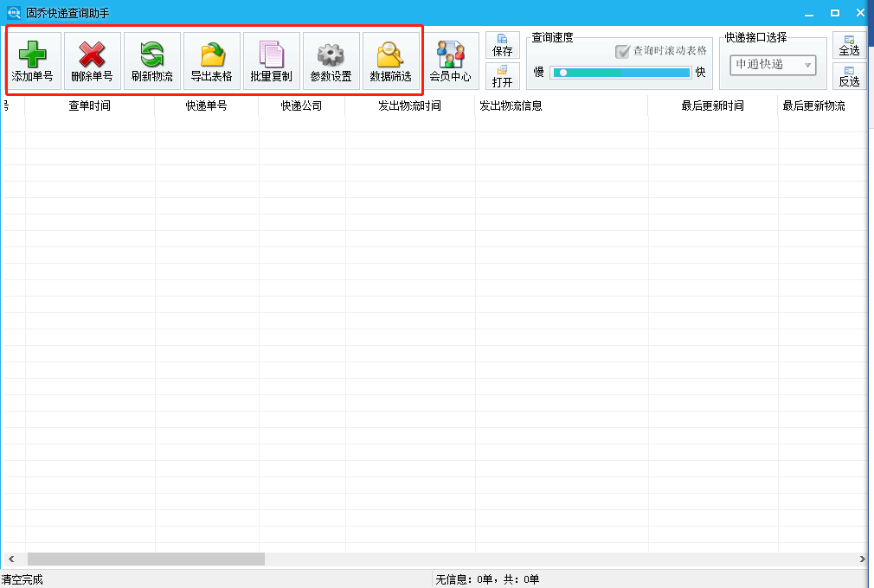Click the 保存 save button
The image size is (874, 588).
(502, 45)
